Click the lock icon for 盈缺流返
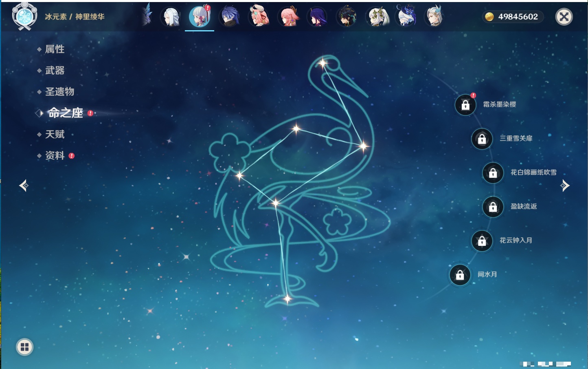Screen dimensions: 588x369 pyautogui.click(x=493, y=207)
